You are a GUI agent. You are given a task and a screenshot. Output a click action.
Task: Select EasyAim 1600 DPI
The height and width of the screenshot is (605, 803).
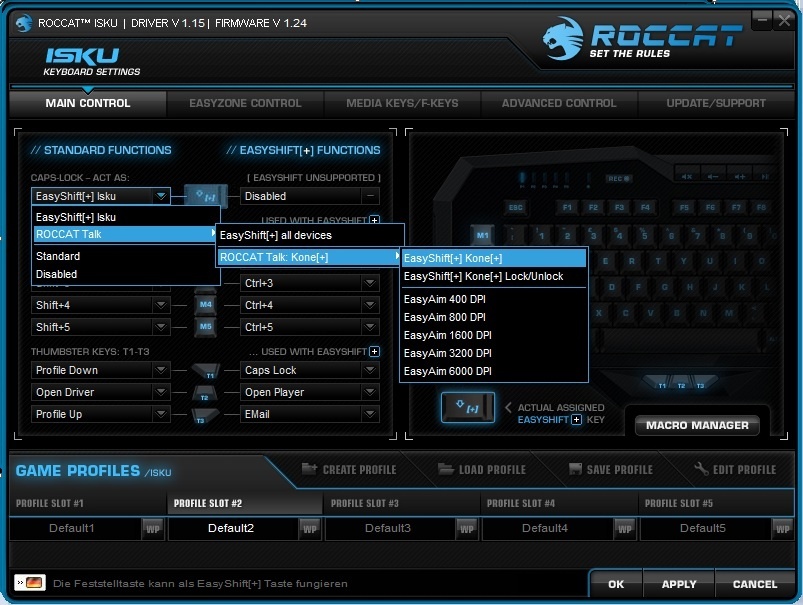coord(494,335)
